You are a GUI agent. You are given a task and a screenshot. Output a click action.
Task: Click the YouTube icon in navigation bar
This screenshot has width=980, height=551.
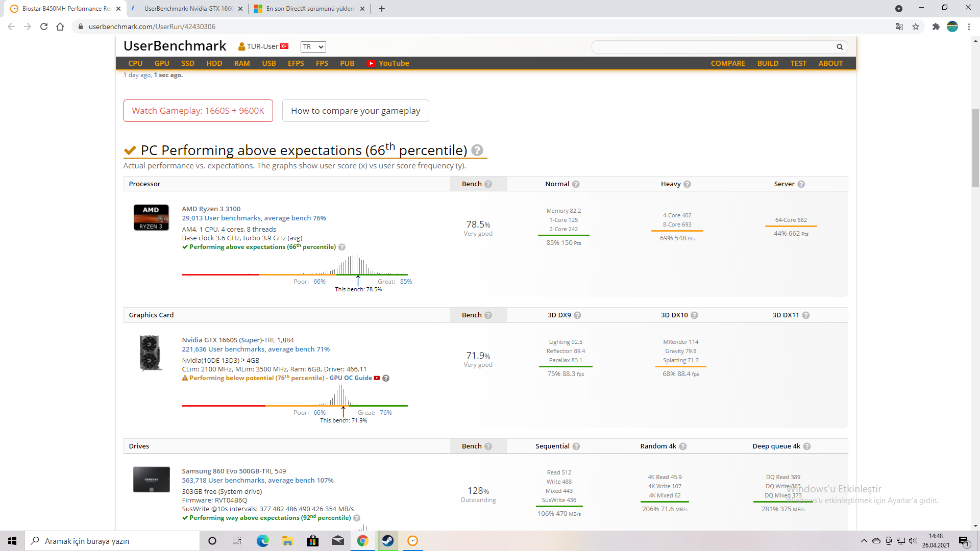point(371,63)
